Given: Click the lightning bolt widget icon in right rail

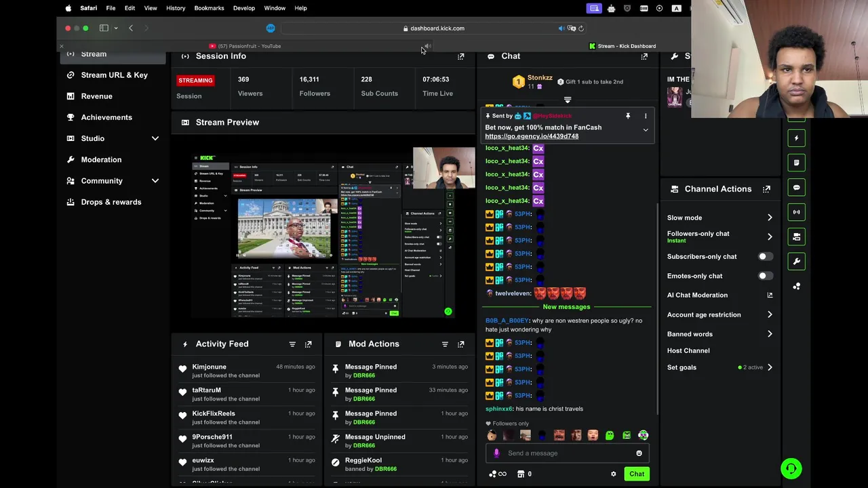Looking at the screenshot, I should 797,138.
